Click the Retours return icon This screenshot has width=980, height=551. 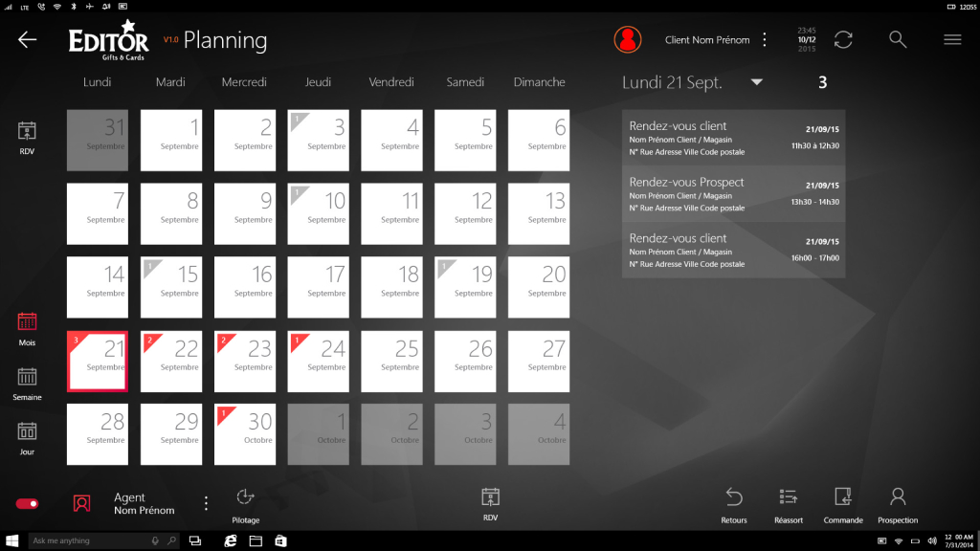(x=734, y=497)
